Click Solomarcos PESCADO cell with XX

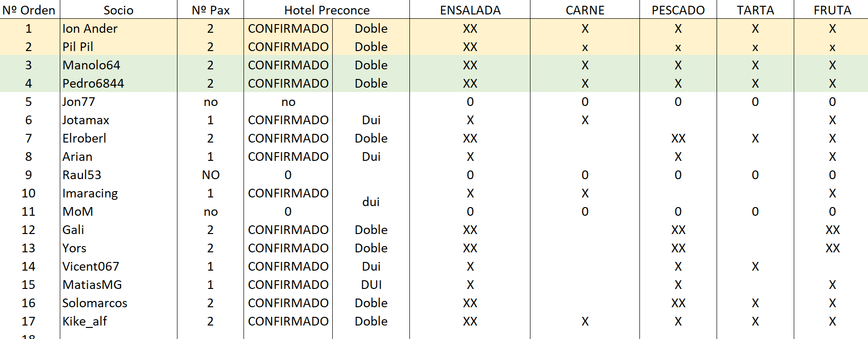point(678,303)
